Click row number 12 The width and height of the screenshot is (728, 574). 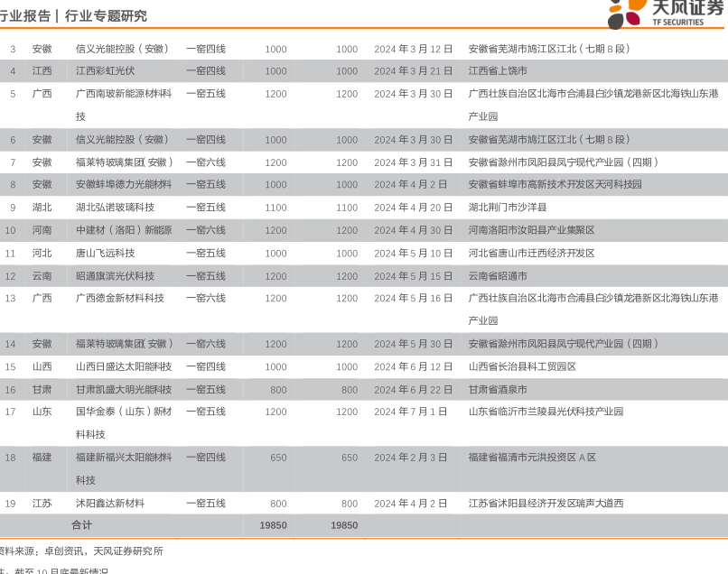(10, 276)
